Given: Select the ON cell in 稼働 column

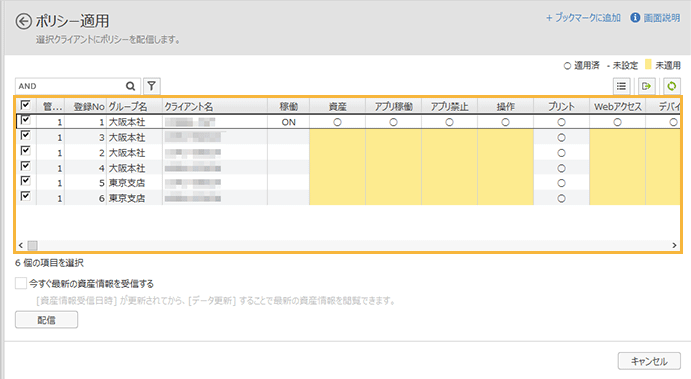Looking at the screenshot, I should 288,122.
